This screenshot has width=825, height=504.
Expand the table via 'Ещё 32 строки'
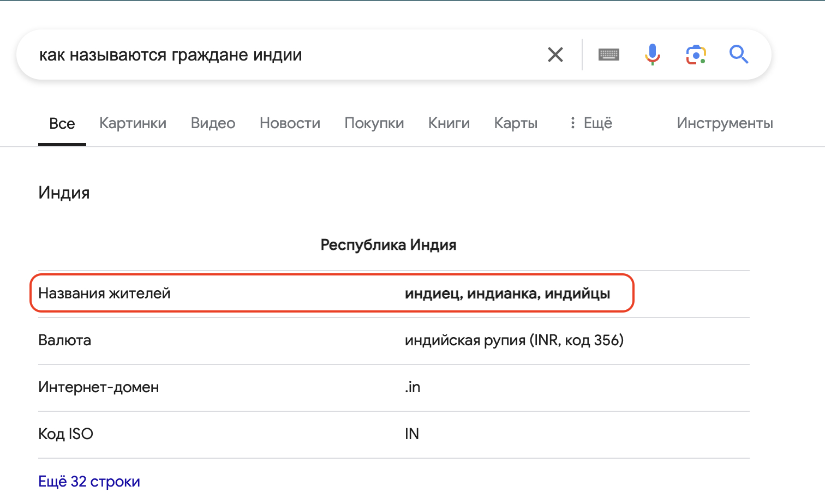[x=89, y=481]
